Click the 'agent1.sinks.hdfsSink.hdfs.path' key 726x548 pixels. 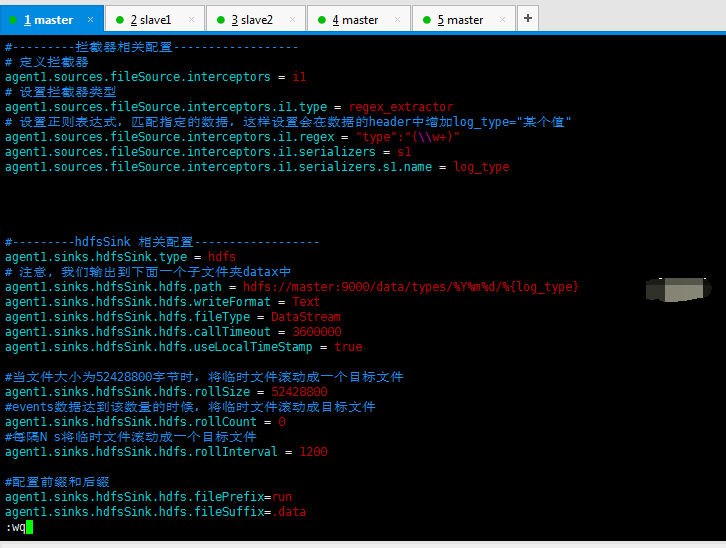tap(113, 287)
